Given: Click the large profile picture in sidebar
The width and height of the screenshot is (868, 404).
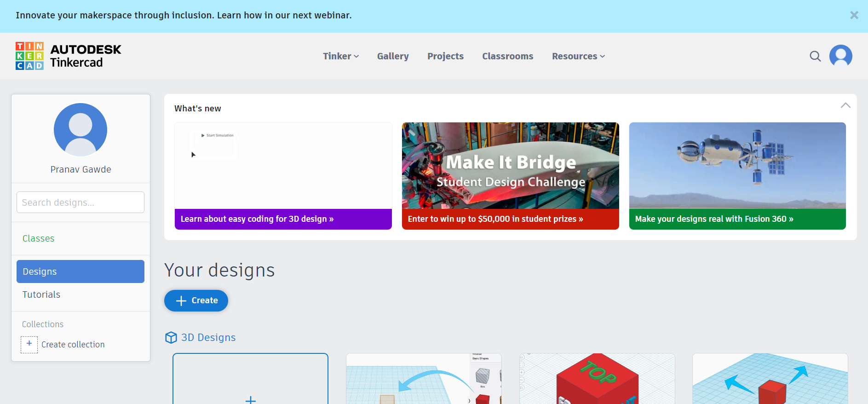Looking at the screenshot, I should point(80,130).
